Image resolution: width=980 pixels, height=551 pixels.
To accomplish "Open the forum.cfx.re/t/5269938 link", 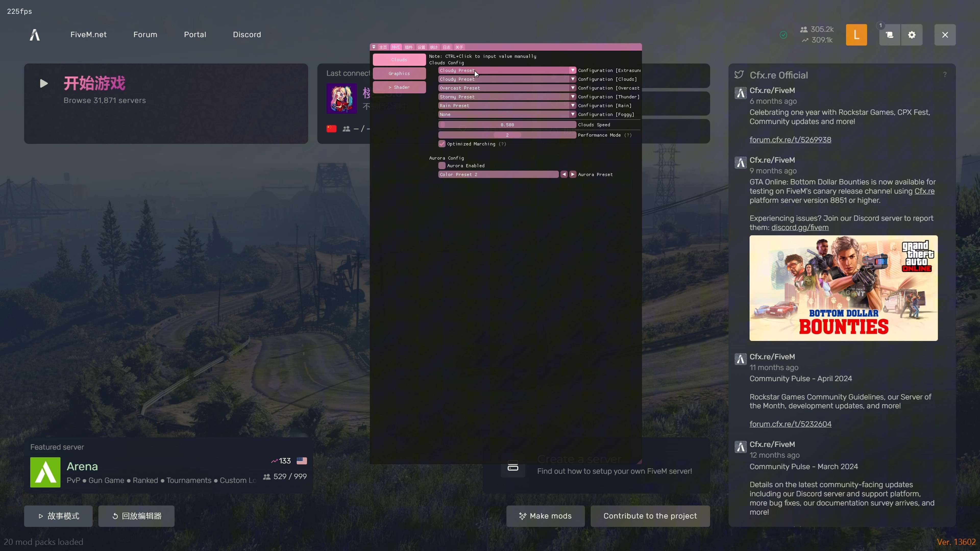I will click(790, 140).
